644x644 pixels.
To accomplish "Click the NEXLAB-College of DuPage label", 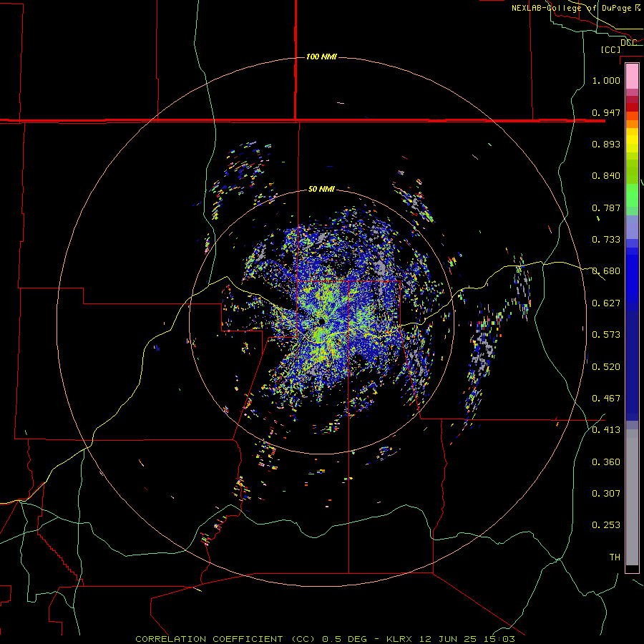I will 576,8.
